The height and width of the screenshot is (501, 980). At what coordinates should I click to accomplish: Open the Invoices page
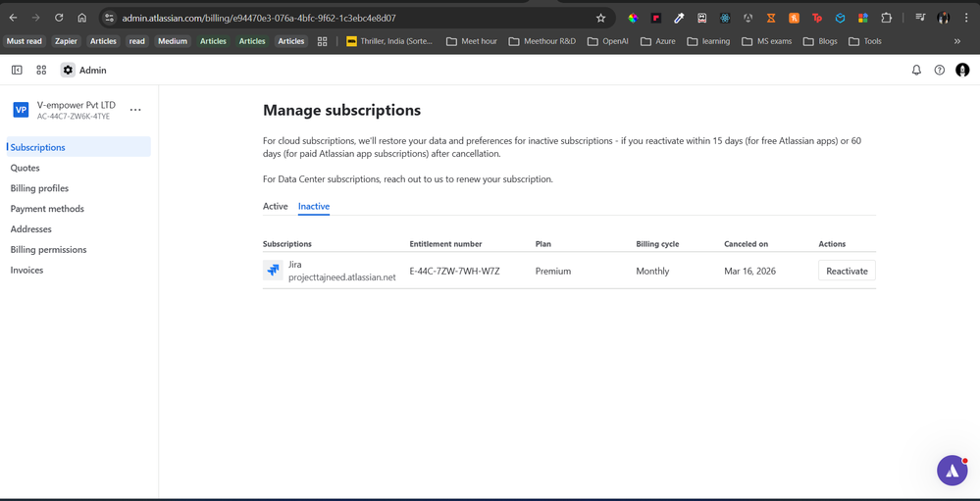pos(26,270)
